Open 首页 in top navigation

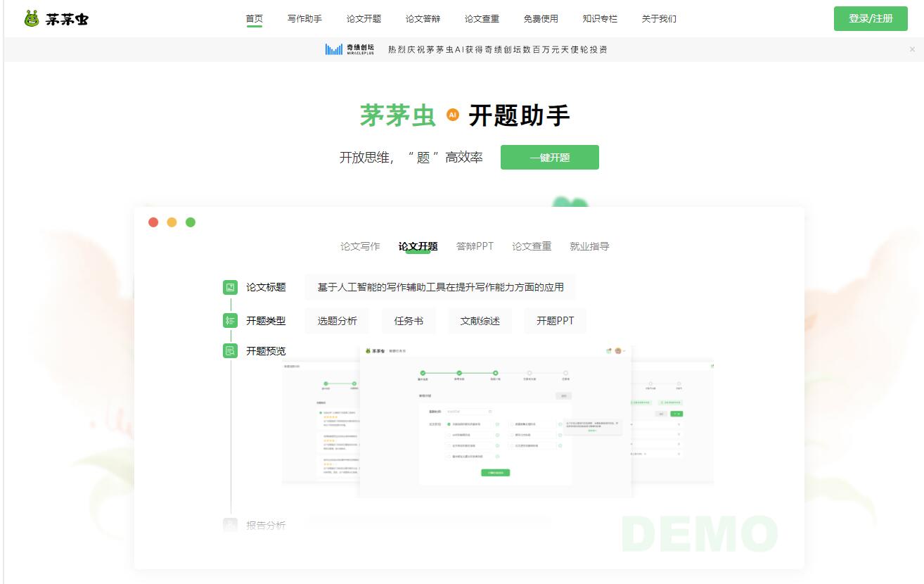tap(255, 19)
